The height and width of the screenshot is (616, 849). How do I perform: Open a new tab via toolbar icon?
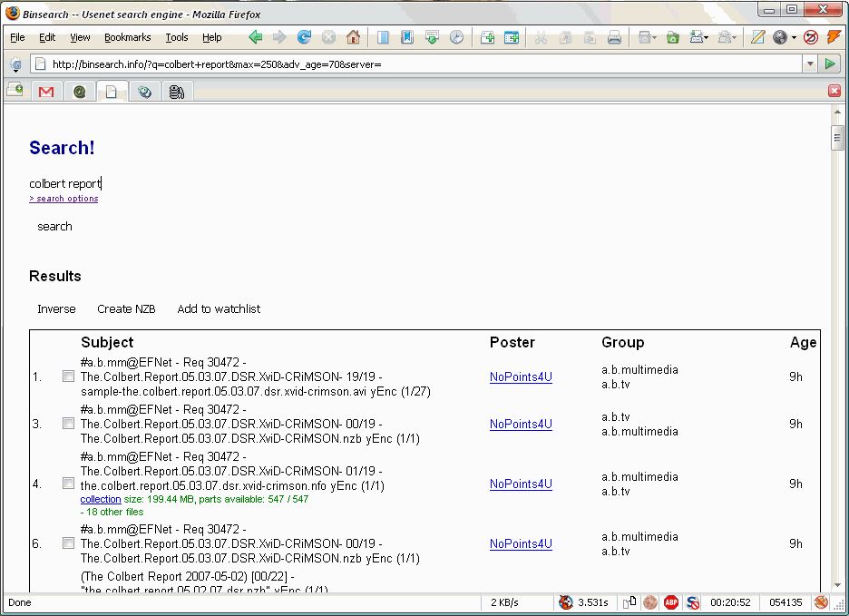(x=487, y=37)
